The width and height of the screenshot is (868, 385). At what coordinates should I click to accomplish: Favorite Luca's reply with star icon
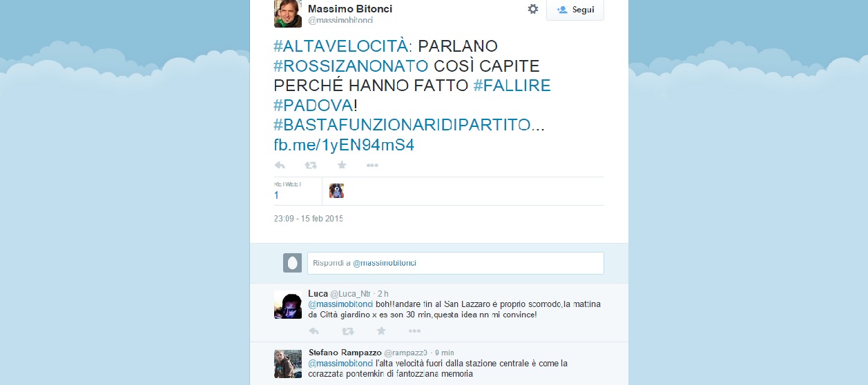point(381,331)
